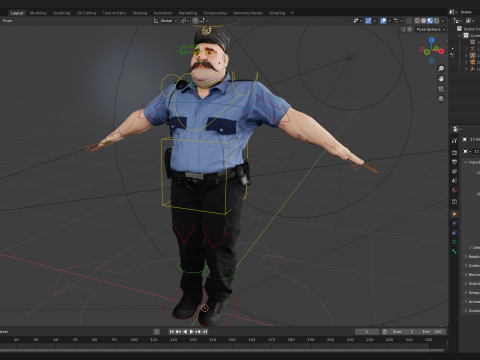
Task: Open the Tool properties tab
Action: click(454, 141)
